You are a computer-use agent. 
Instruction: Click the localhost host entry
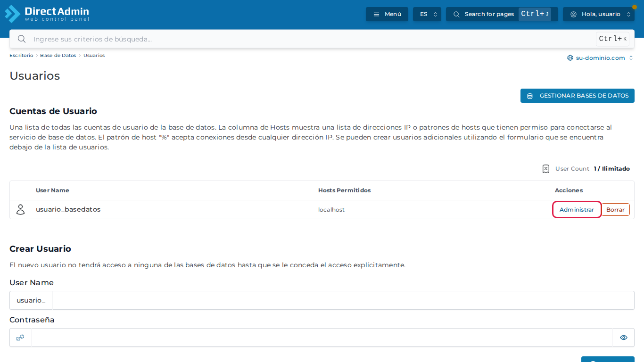[x=331, y=210]
